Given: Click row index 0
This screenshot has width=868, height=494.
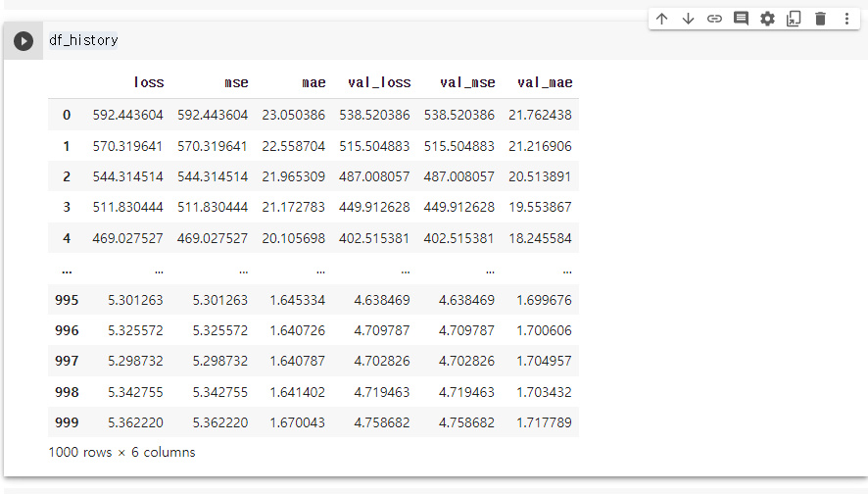Looking at the screenshot, I should (x=67, y=116).
